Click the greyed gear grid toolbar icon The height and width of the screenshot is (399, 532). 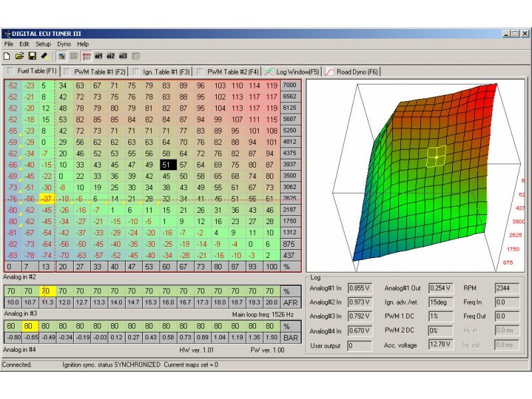coord(136,57)
